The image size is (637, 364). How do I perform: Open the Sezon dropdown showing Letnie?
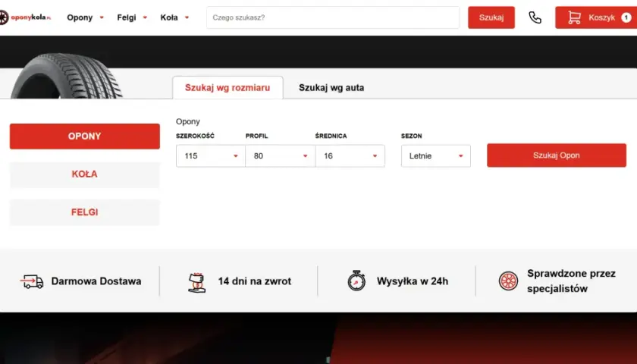click(x=436, y=156)
